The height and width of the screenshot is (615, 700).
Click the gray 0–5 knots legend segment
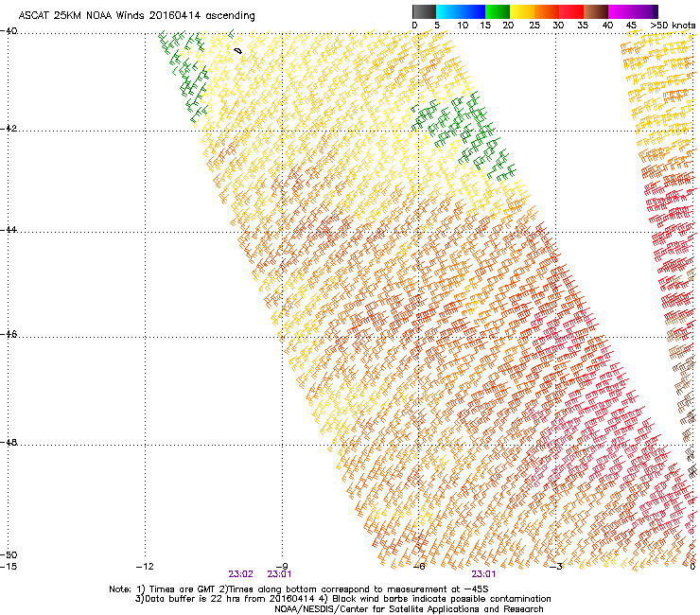coord(425,11)
